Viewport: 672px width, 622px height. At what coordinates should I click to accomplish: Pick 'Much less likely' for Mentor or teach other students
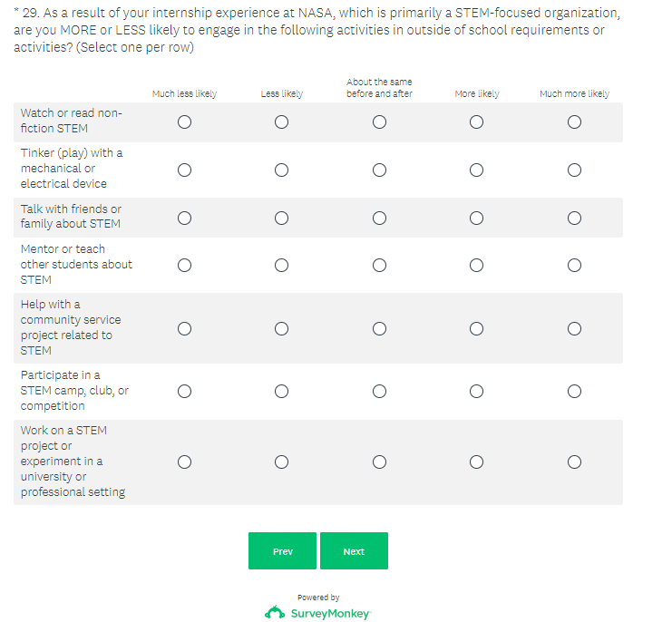click(184, 265)
